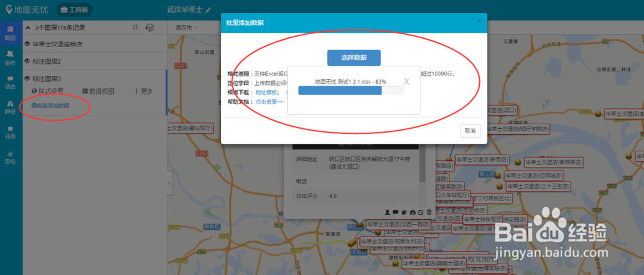Click marker label 华莱士汉堡店(知行学院店)
The image size is (644, 275).
[518, 129]
